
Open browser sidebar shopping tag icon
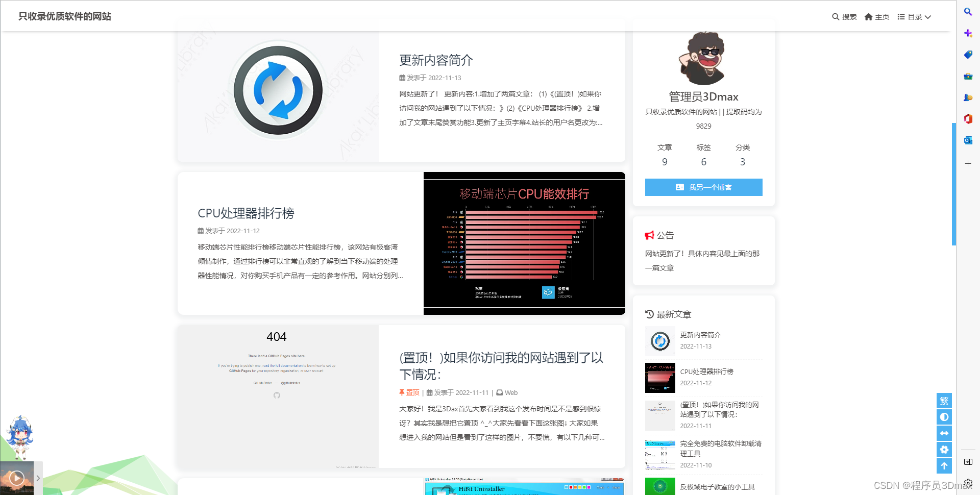tap(968, 55)
